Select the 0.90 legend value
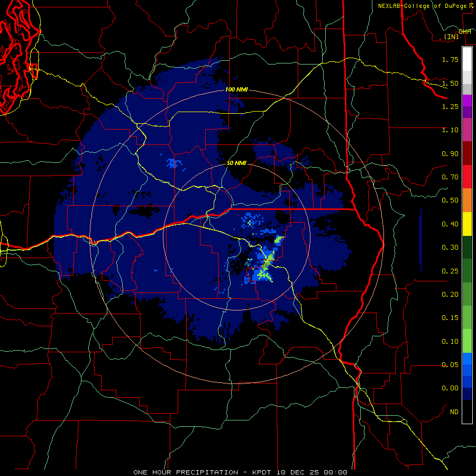 (x=450, y=153)
